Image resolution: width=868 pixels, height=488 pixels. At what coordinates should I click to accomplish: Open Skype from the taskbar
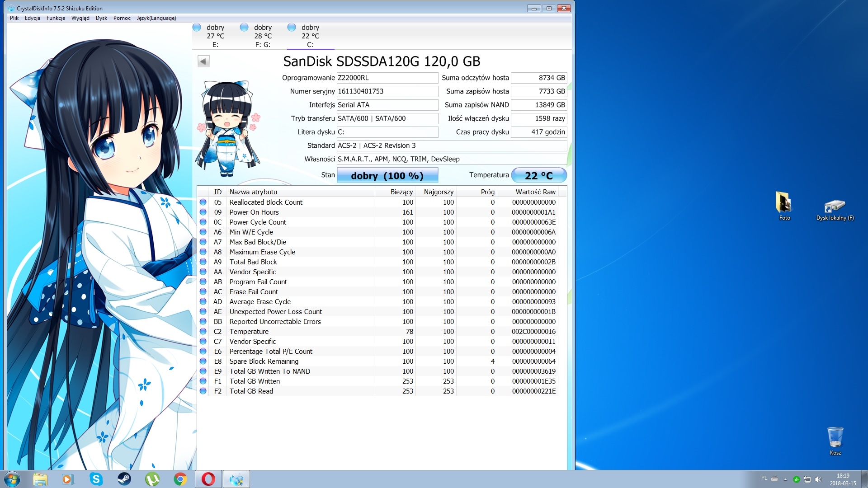(96, 479)
